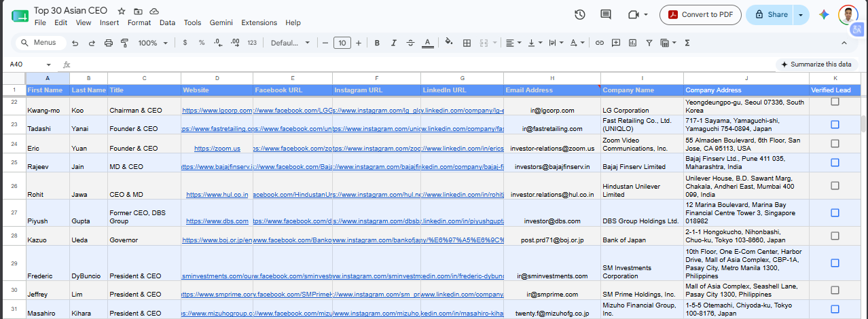Open the https://zoom.us link
The height and width of the screenshot is (319, 868).
click(x=217, y=148)
